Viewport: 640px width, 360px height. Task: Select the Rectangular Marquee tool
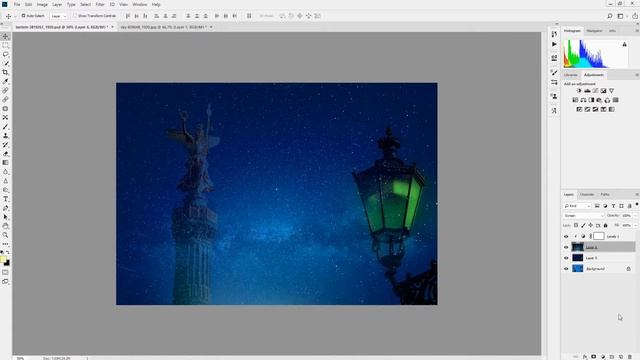(5, 45)
